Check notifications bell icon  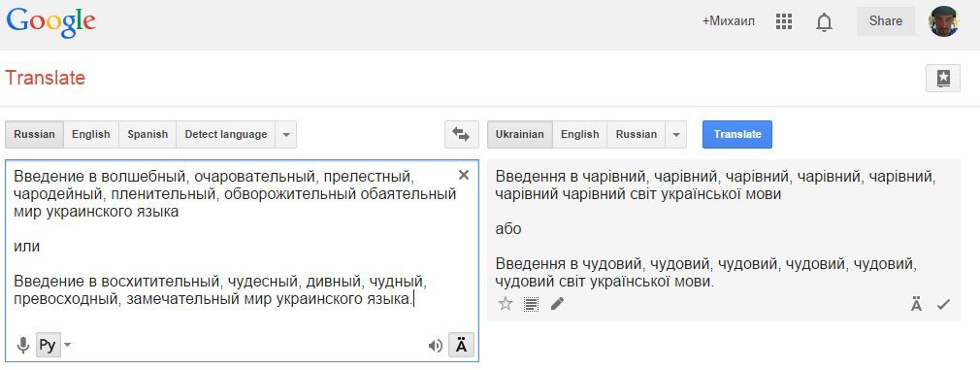click(x=825, y=22)
